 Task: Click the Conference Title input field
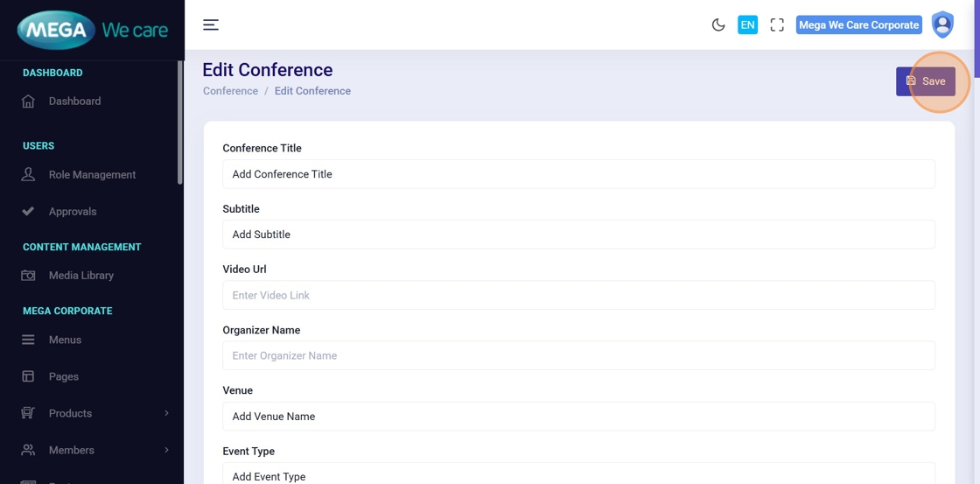(x=578, y=174)
